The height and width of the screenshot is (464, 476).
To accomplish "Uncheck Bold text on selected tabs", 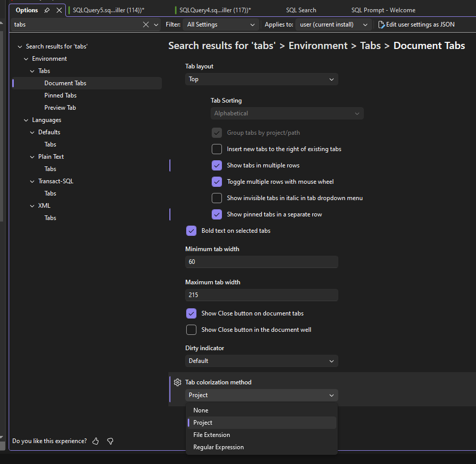I will pyautogui.click(x=191, y=231).
